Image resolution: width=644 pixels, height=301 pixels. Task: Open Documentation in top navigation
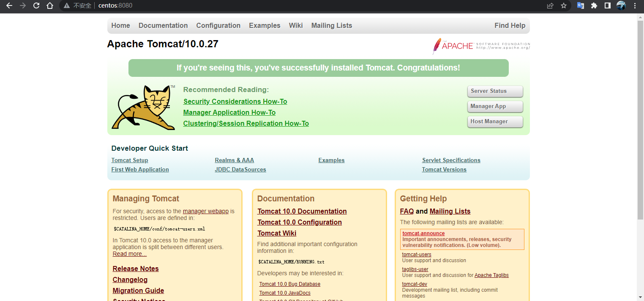pos(163,26)
